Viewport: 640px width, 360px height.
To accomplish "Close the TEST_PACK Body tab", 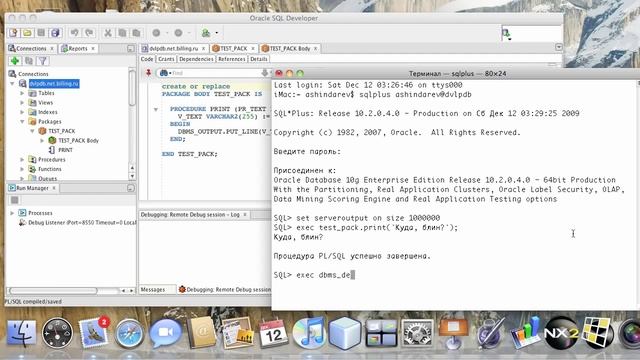I will point(316,49).
